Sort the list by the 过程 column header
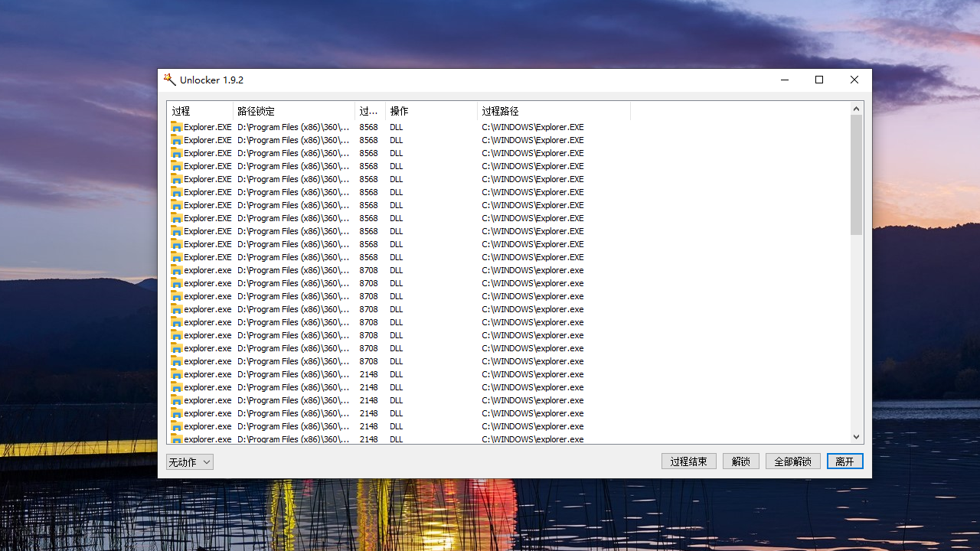 (x=199, y=110)
